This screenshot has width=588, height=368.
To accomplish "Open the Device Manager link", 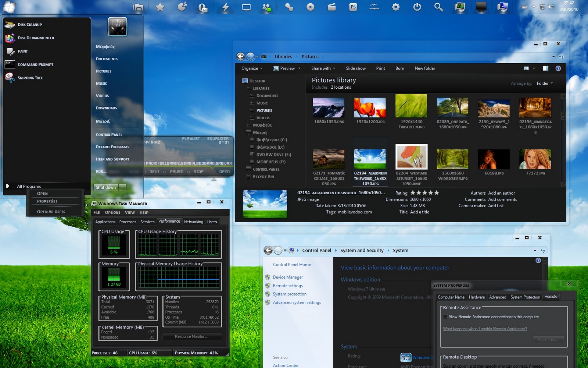I will coord(288,277).
